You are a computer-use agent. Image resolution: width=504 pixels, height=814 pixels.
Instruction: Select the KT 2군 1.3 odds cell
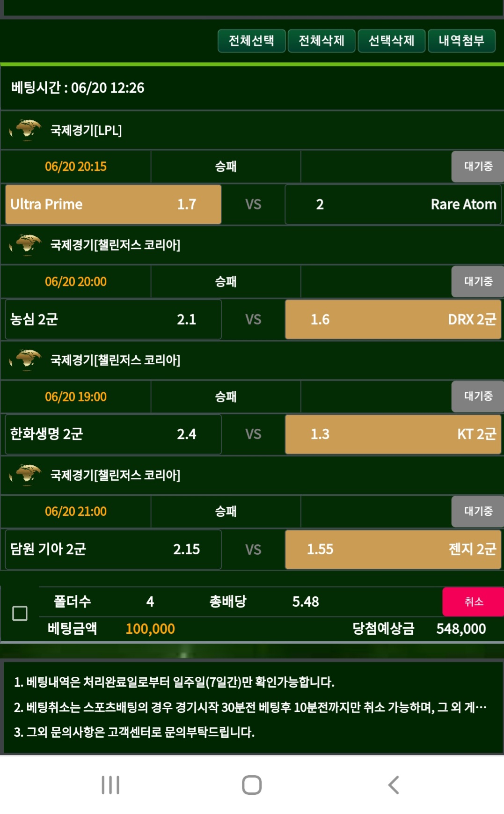pos(393,434)
